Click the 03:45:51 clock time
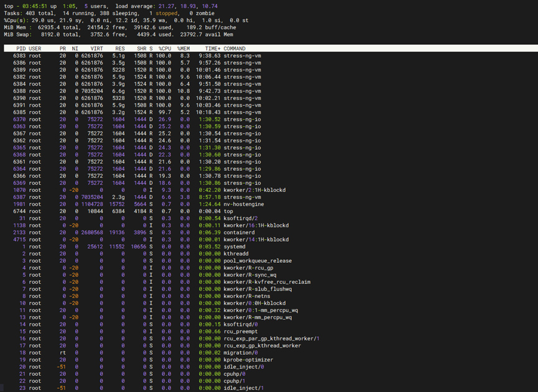This screenshot has height=392, width=538. (35, 6)
